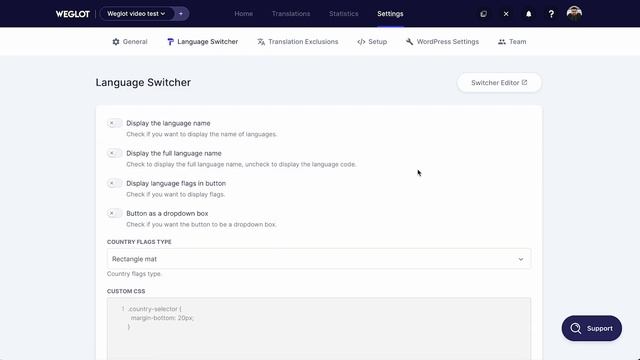Open the Team tab
The height and width of the screenshot is (360, 640).
pos(512,42)
